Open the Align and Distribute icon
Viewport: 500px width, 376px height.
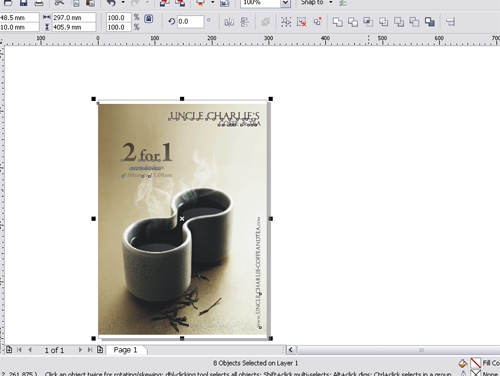click(x=451, y=22)
